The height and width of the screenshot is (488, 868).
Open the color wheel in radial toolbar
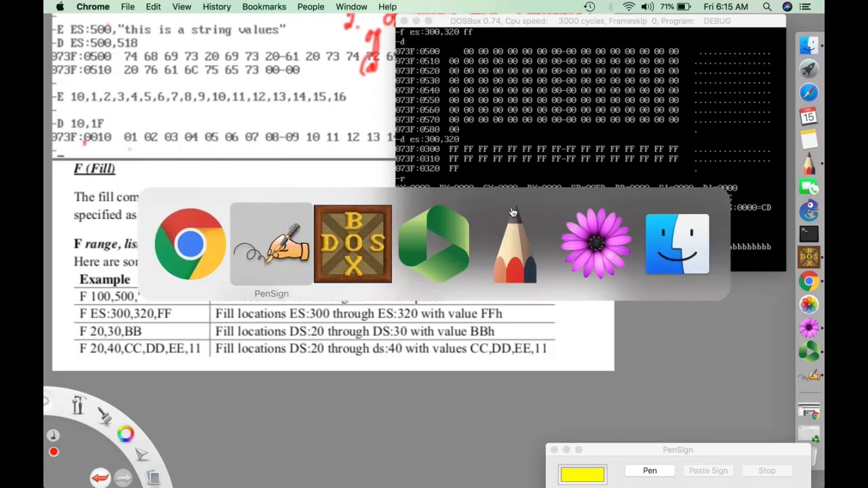(x=125, y=434)
